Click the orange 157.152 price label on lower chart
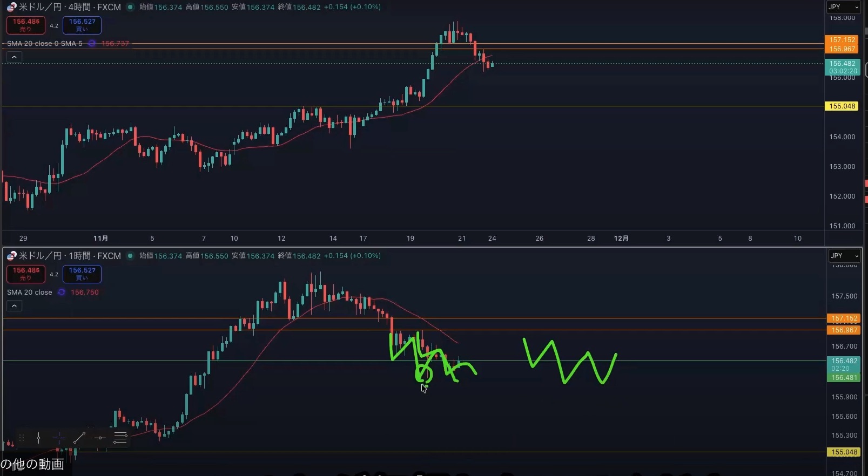 (844, 318)
